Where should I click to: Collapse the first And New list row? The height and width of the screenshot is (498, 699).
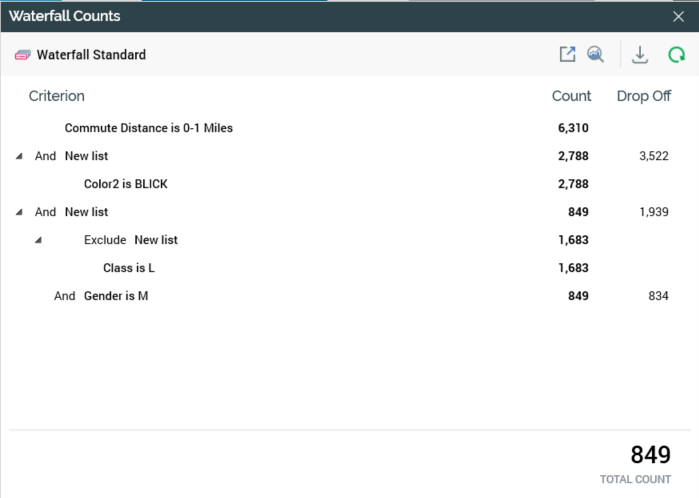pos(19,156)
